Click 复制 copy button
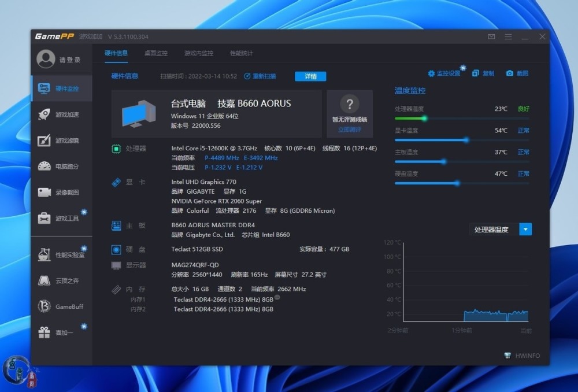578x392 pixels. point(483,73)
